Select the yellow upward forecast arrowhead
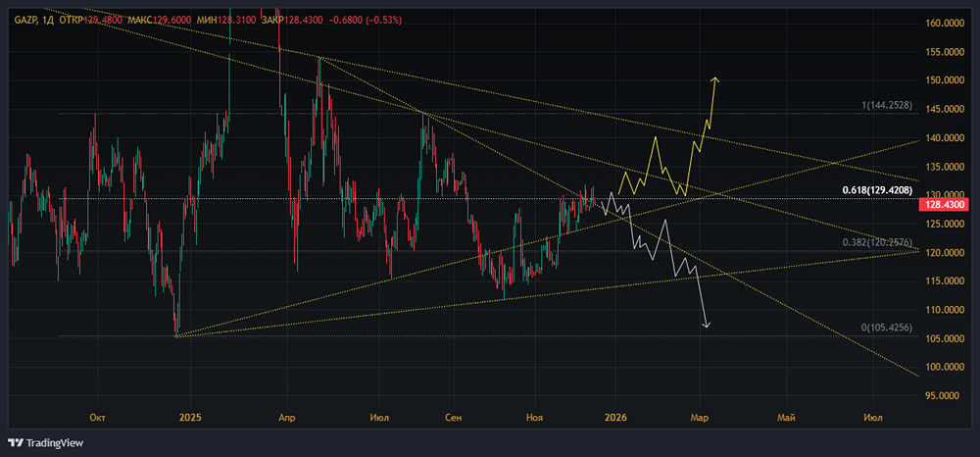The image size is (980, 457). coord(715,79)
